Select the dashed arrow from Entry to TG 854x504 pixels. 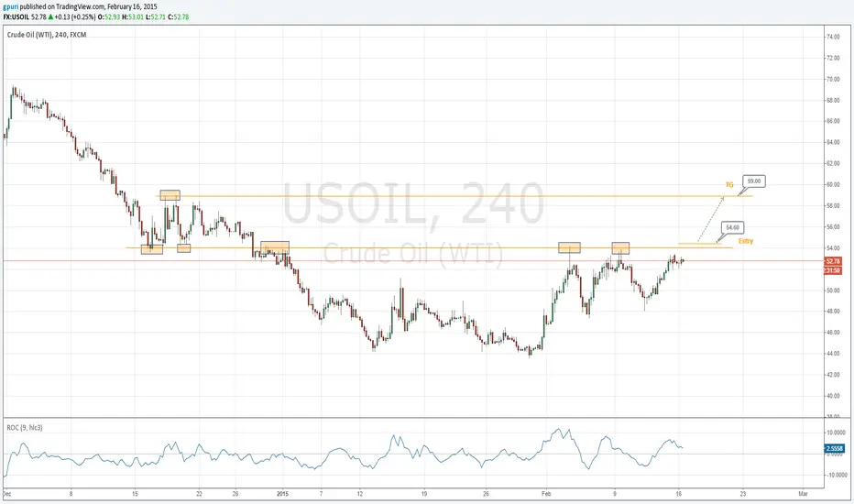[711, 220]
